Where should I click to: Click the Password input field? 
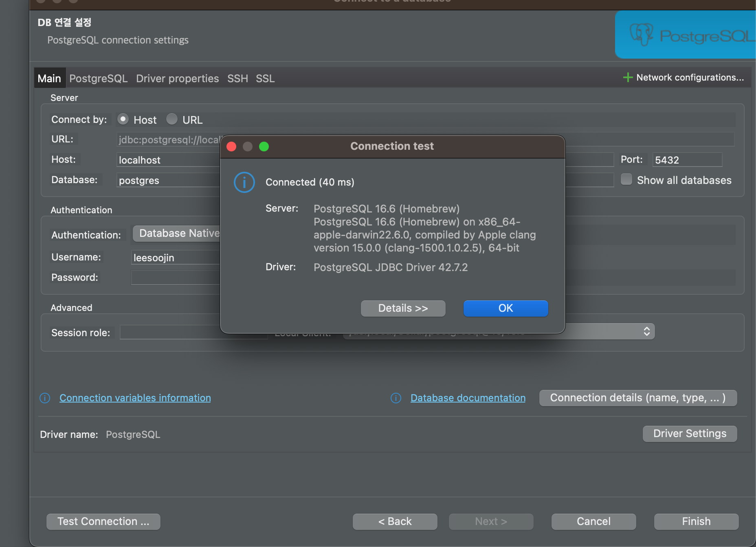[x=176, y=278]
